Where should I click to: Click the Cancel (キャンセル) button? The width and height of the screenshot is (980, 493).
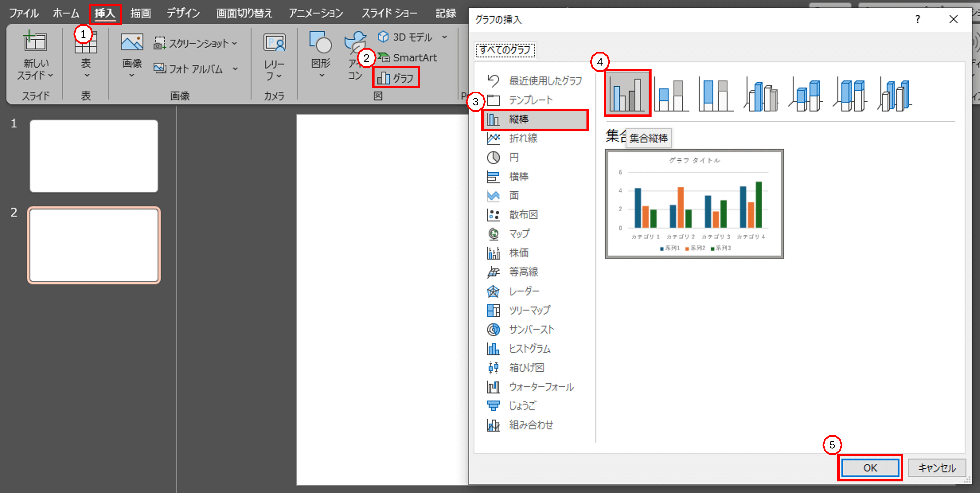tap(937, 468)
